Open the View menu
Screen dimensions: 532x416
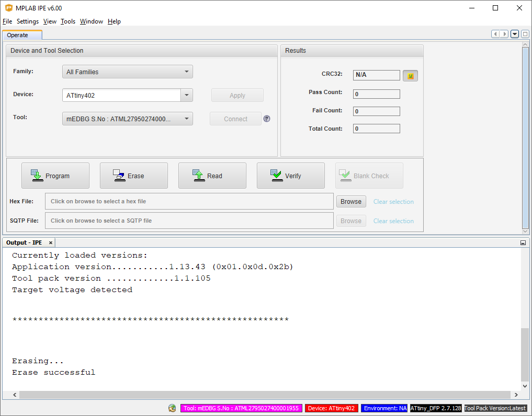coord(50,21)
